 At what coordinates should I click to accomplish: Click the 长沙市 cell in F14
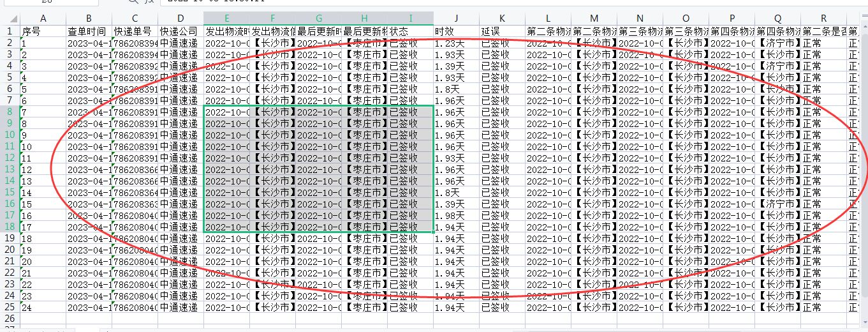click(272, 181)
